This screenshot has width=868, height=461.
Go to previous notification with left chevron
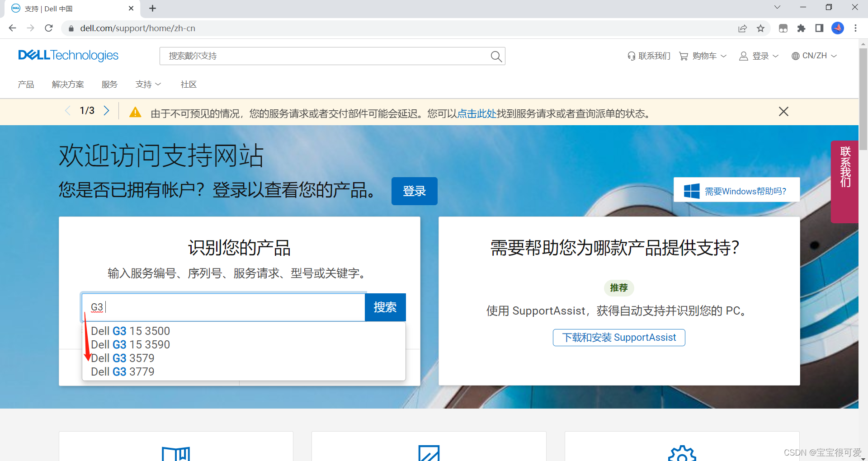pyautogui.click(x=68, y=111)
